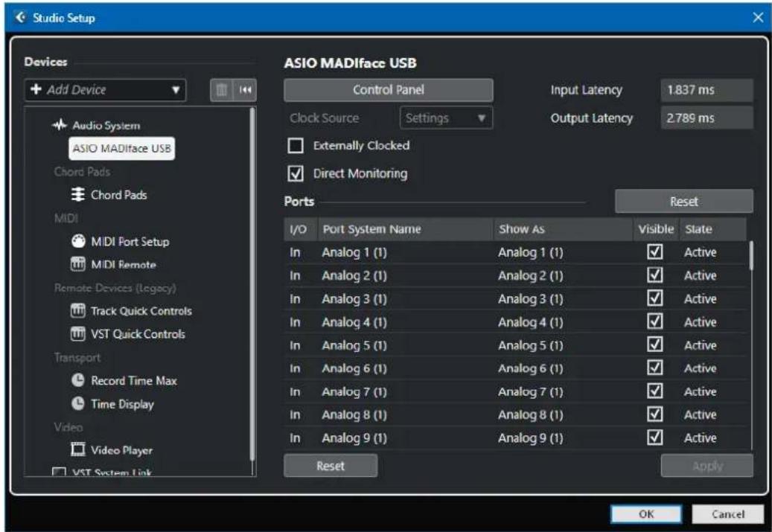
Task: Select Chord Pads in the device tree
Action: 118,195
